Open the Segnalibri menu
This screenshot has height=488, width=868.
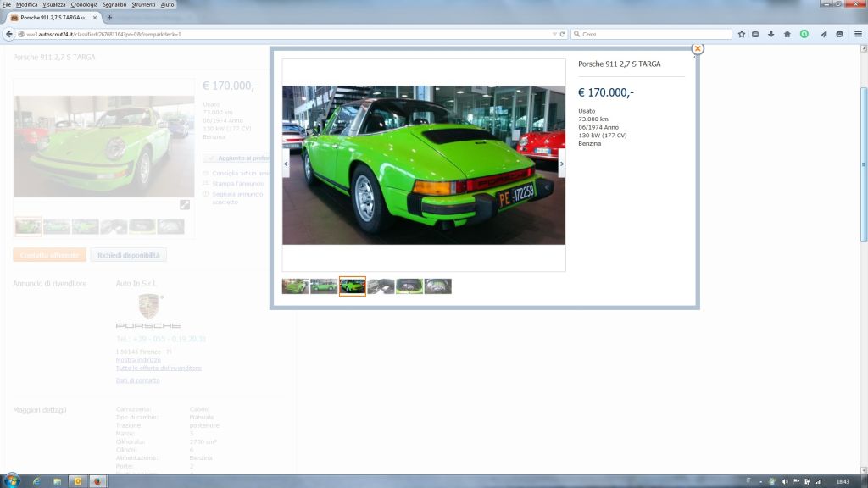click(114, 4)
